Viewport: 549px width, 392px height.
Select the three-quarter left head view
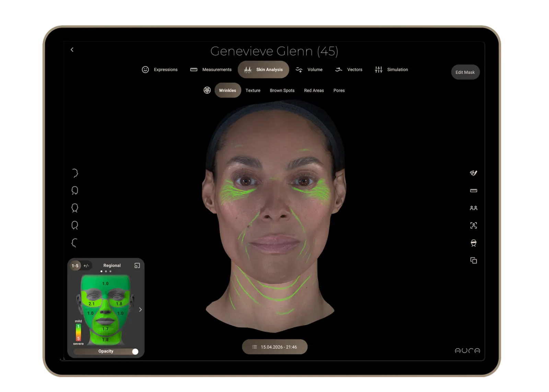coord(75,226)
